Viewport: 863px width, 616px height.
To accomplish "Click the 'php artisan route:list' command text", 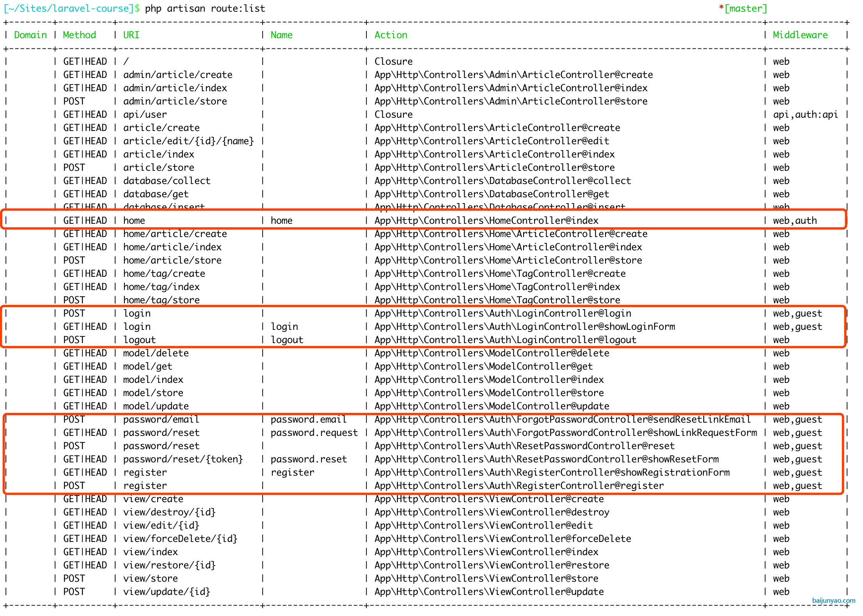I will pos(205,9).
